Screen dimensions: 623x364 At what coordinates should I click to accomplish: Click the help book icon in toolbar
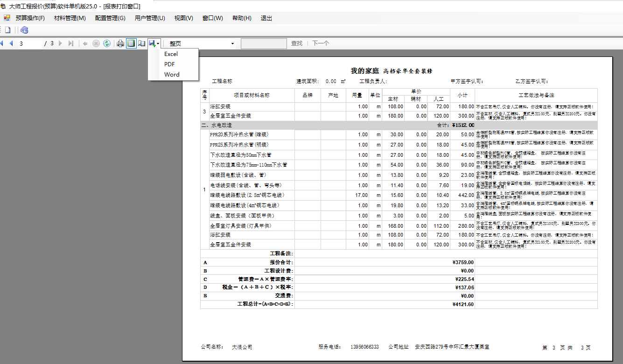tap(24, 30)
